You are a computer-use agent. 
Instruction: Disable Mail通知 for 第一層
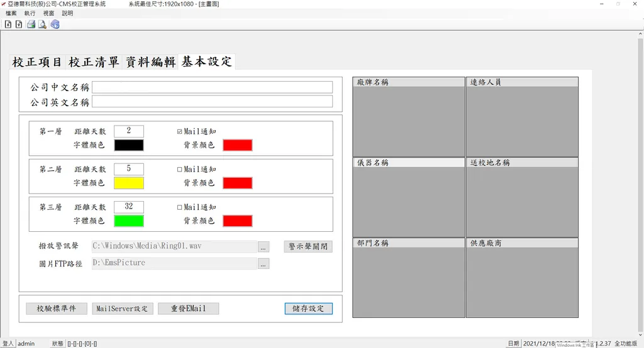click(x=180, y=132)
